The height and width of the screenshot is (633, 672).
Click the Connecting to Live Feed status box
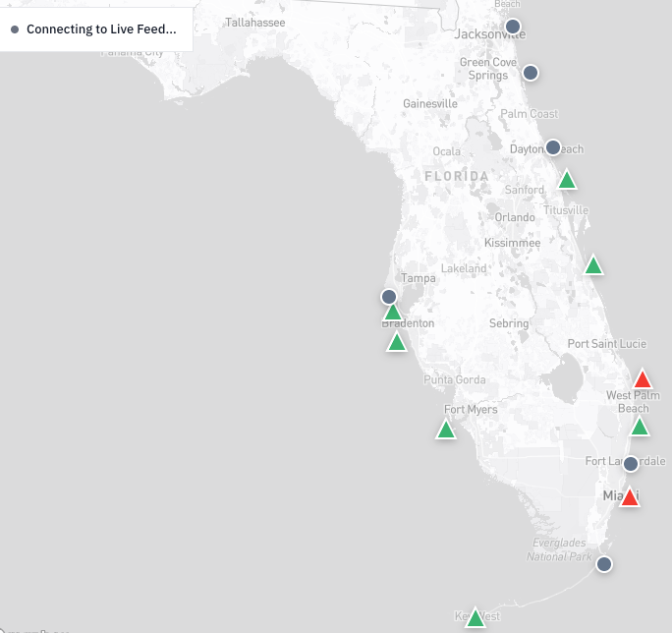click(96, 29)
